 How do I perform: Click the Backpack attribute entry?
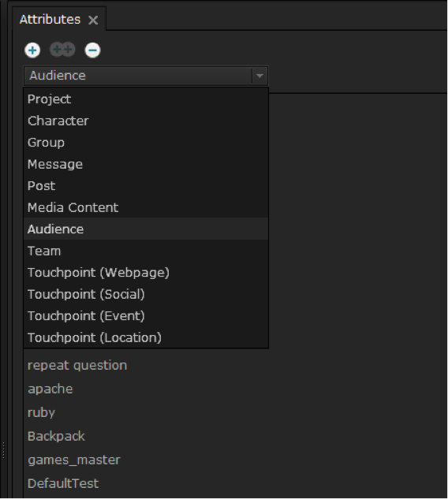point(56,436)
